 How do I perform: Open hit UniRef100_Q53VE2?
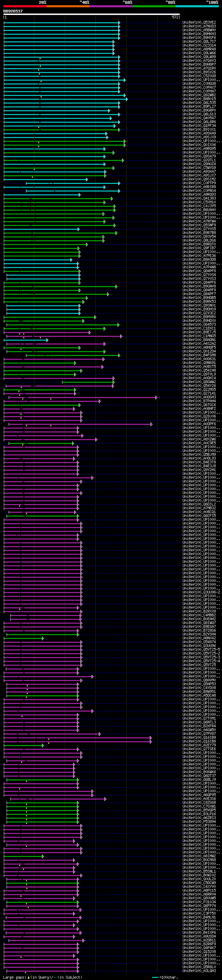[199, 23]
